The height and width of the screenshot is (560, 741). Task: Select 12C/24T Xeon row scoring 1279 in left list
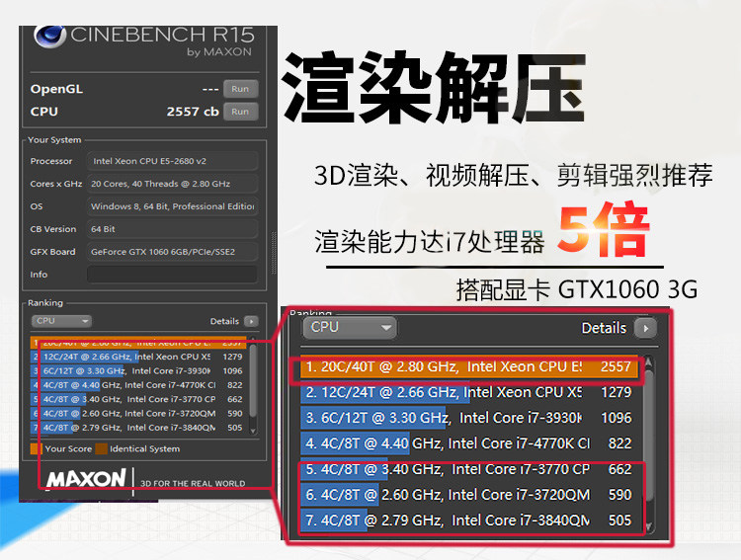(x=138, y=357)
